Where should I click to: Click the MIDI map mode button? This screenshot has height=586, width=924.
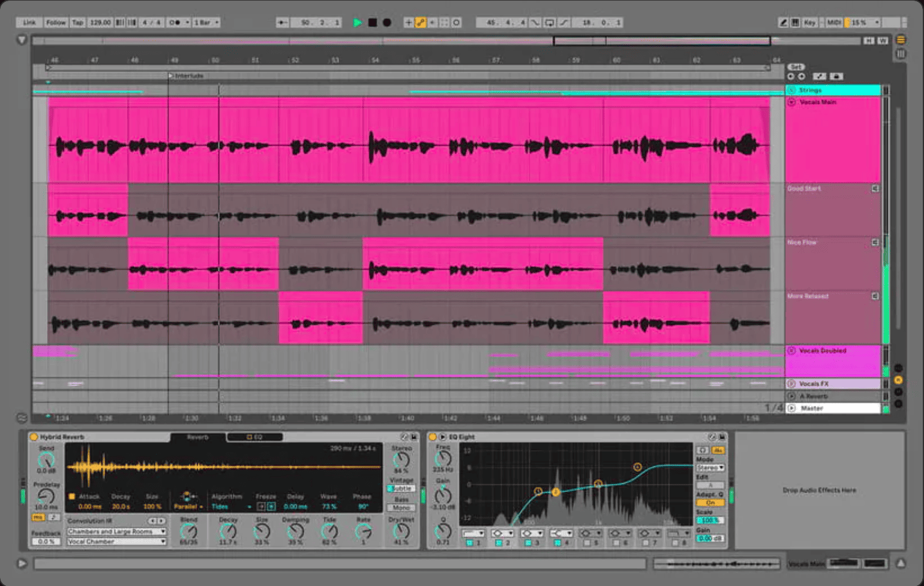pos(834,23)
